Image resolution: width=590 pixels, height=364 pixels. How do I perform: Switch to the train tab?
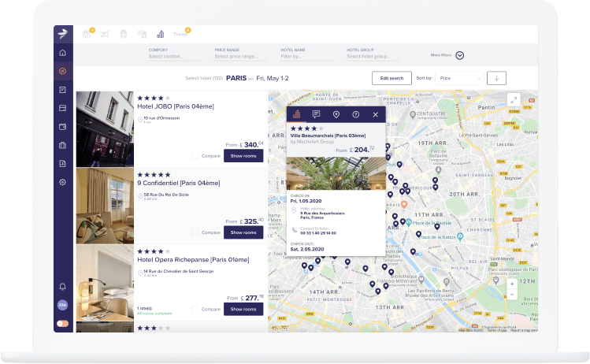pyautogui.click(x=124, y=34)
